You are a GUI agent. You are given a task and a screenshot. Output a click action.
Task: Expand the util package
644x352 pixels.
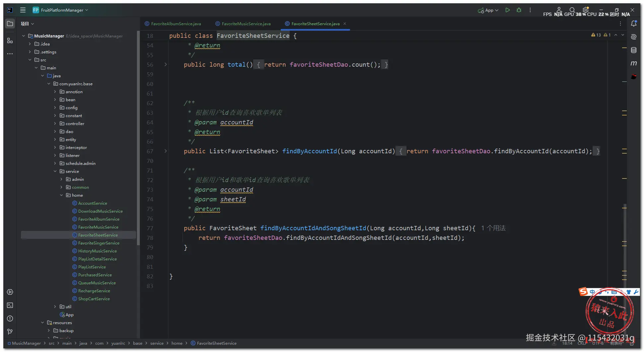coord(55,307)
